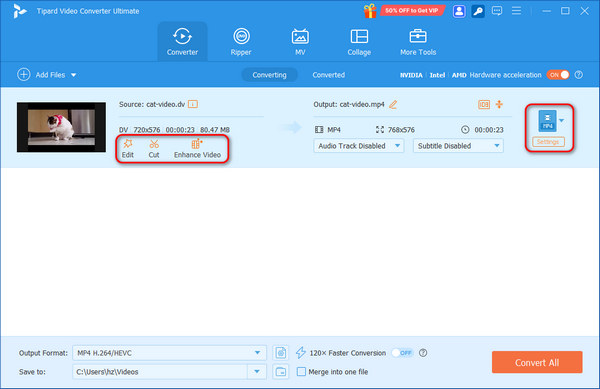Click the gift box promotion icon

click(370, 11)
